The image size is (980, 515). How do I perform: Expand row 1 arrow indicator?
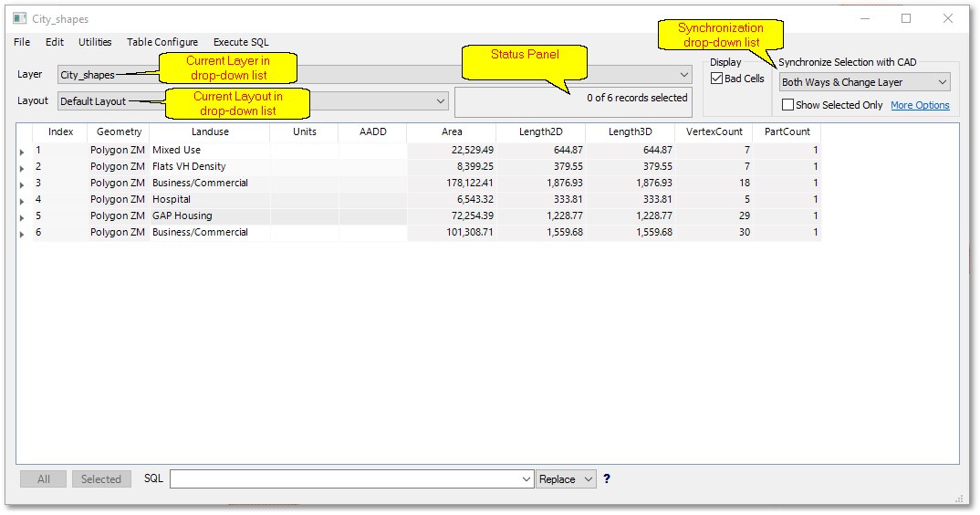pos(22,152)
